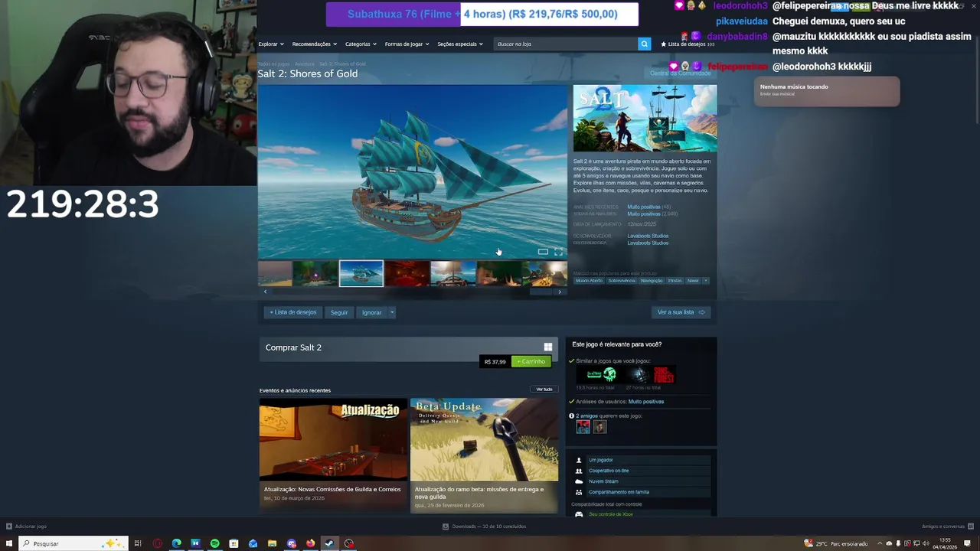This screenshot has width=980, height=551.
Task: Click Ver a sua lista button
Action: coord(681,312)
